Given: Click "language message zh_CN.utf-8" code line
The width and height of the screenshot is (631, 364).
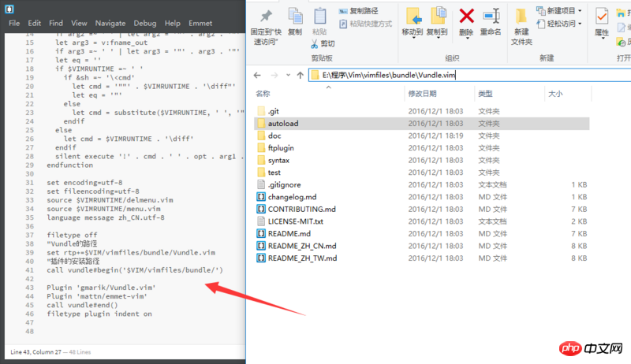Looking at the screenshot, I should click(x=106, y=217).
